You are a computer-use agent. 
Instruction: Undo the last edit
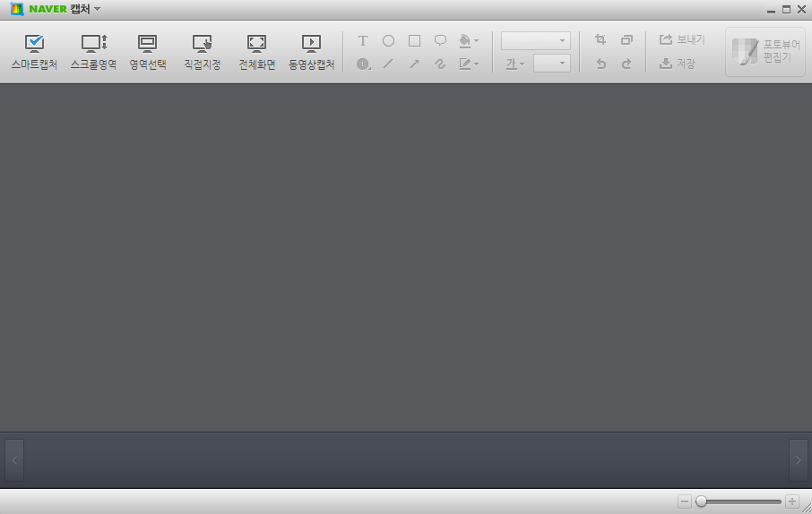pos(600,64)
